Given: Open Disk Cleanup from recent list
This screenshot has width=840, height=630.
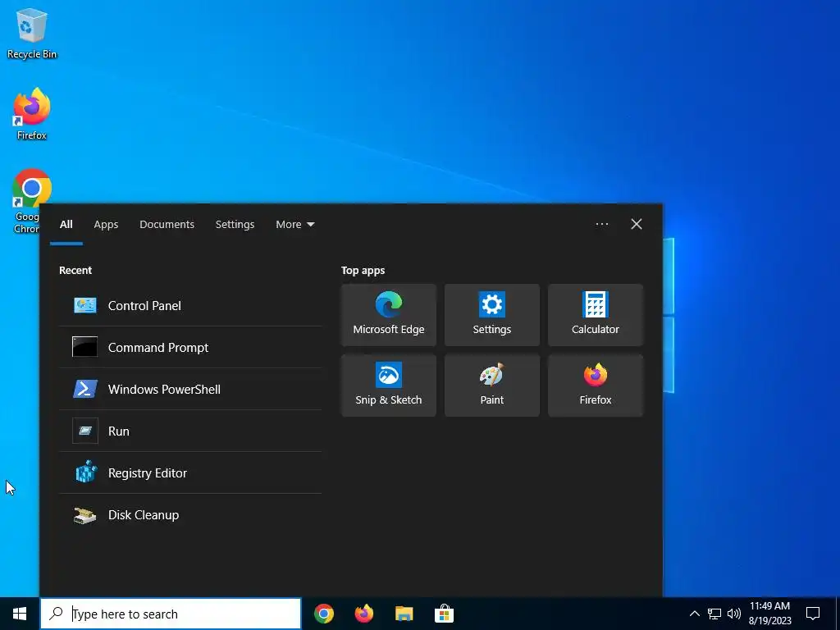Looking at the screenshot, I should [190, 515].
